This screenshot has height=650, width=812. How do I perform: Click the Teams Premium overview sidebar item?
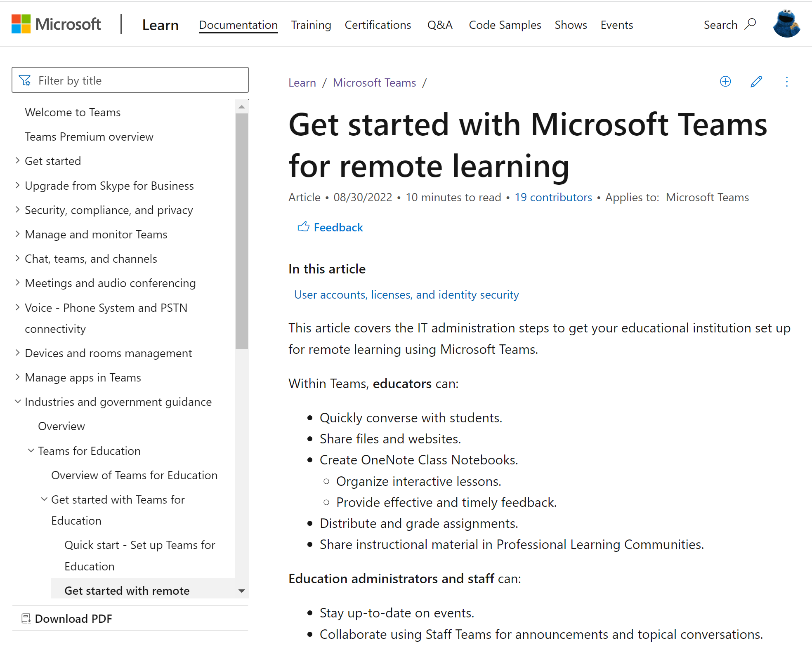[89, 137]
